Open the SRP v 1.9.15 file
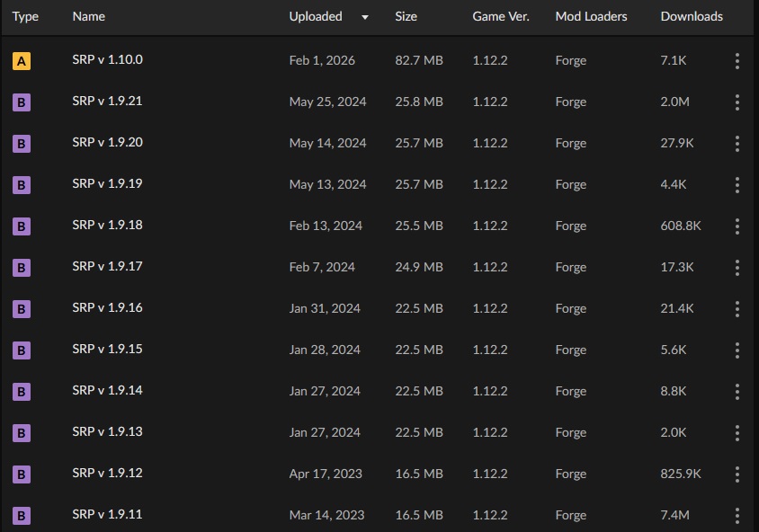The width and height of the screenshot is (759, 532). tap(107, 349)
